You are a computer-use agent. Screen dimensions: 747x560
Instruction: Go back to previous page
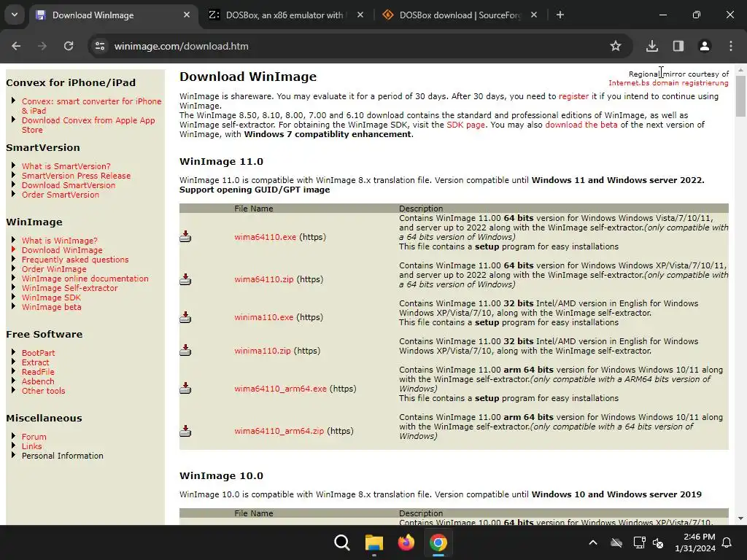coord(16,46)
